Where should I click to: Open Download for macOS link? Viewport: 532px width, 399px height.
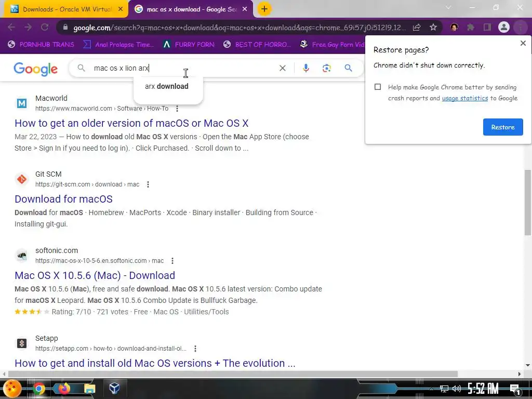(63, 199)
